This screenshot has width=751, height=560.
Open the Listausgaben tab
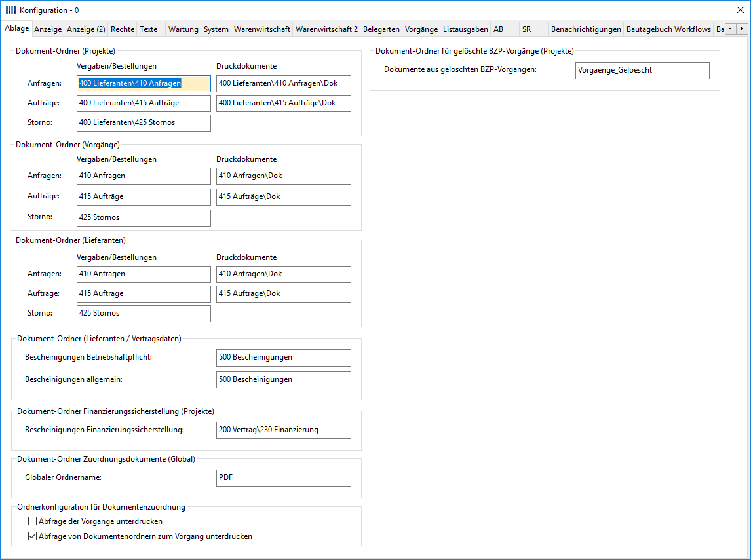465,29
